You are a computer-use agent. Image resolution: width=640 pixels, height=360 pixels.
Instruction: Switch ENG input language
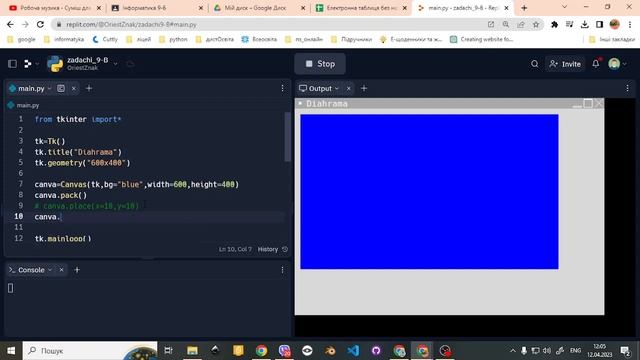[x=575, y=351]
